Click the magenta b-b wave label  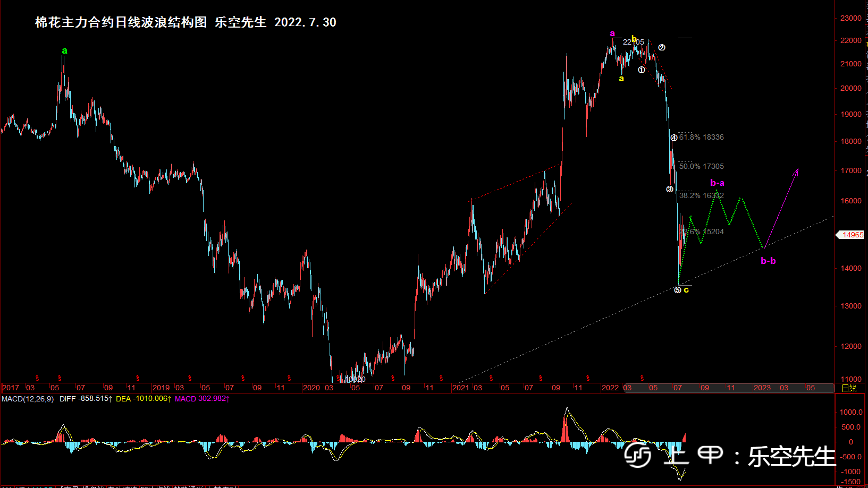click(768, 261)
